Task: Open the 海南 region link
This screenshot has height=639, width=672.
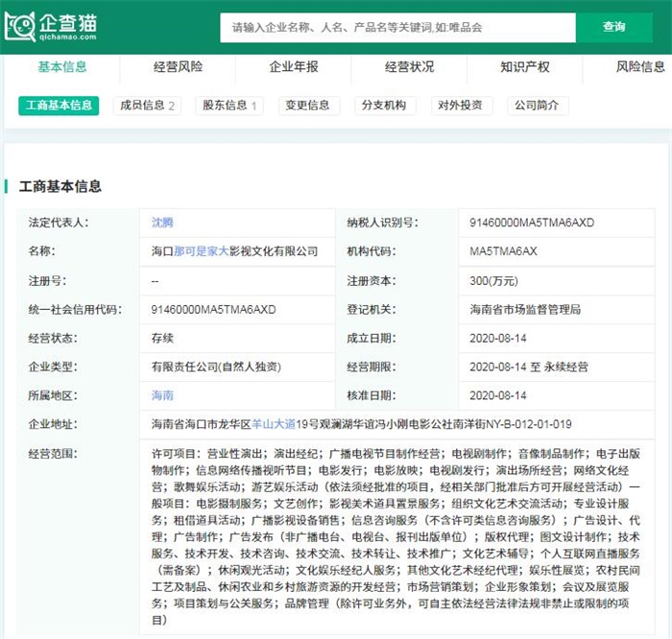Action: point(162,395)
